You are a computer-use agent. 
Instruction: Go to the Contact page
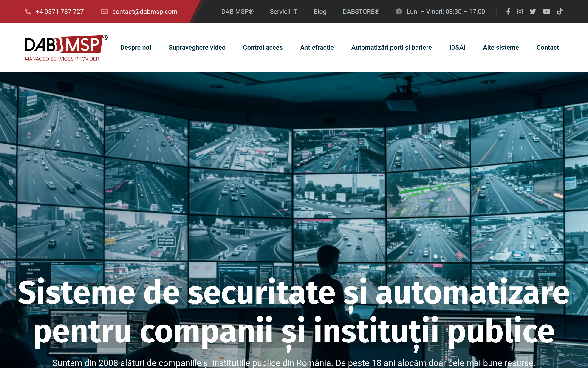pyautogui.click(x=548, y=47)
